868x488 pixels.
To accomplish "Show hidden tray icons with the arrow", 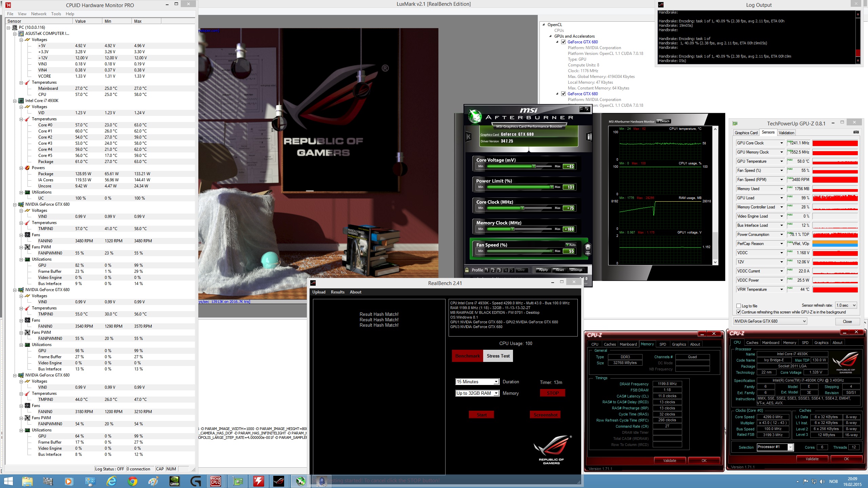I will click(x=797, y=482).
